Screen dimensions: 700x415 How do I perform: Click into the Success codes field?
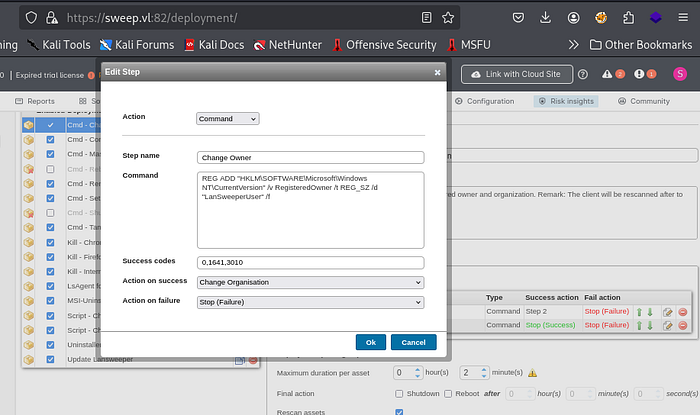click(x=310, y=262)
